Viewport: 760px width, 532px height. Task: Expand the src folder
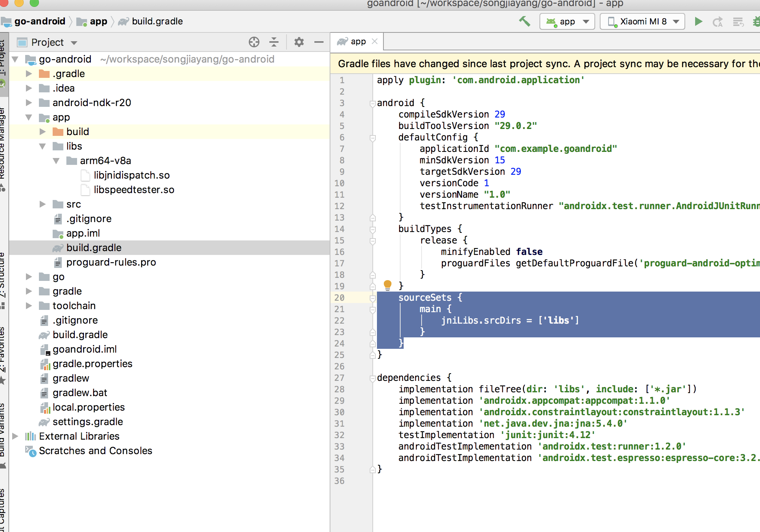coord(43,204)
